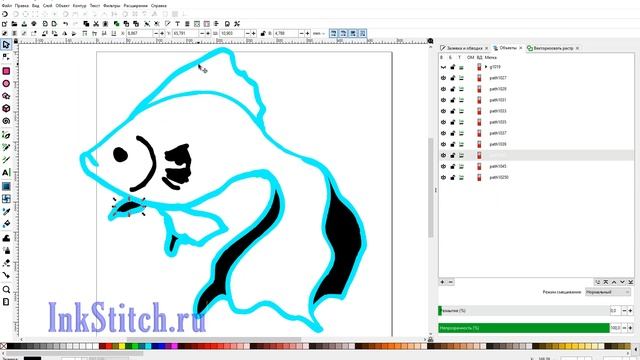Toggle visibility of path1027

443,78
